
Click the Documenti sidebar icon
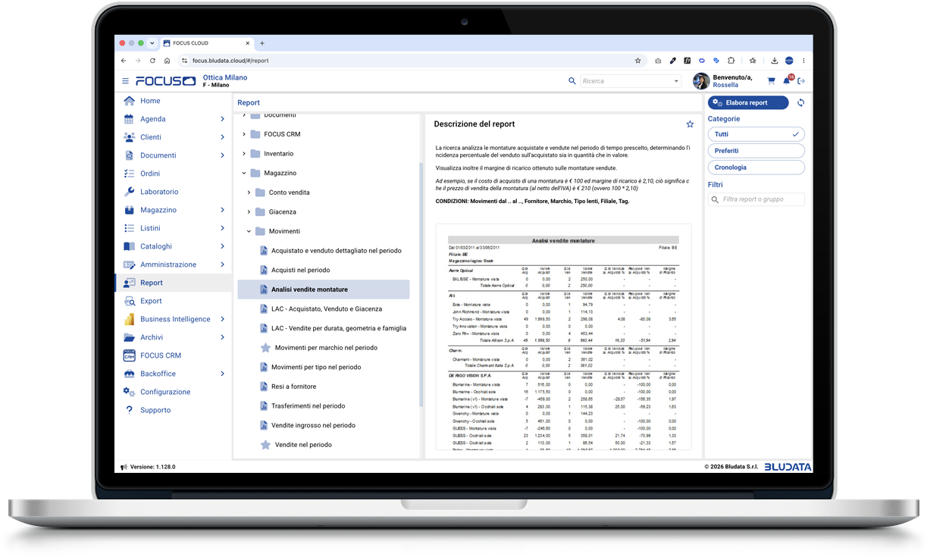tap(129, 155)
